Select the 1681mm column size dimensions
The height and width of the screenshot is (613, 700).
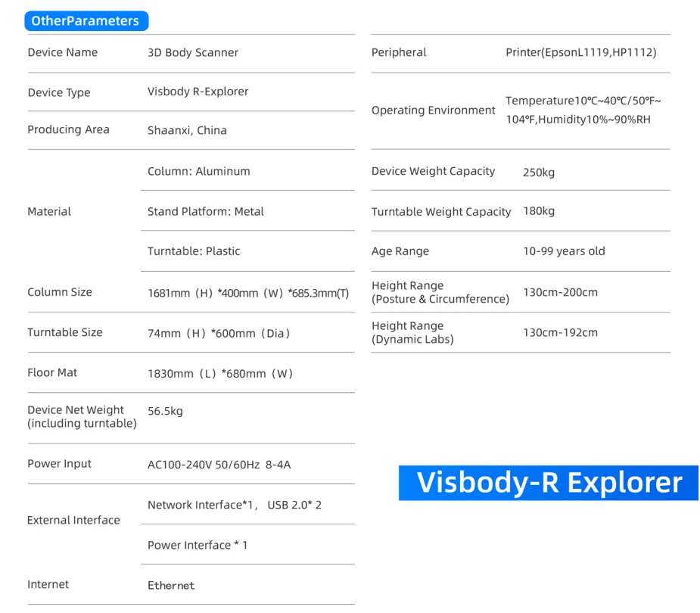tap(248, 294)
